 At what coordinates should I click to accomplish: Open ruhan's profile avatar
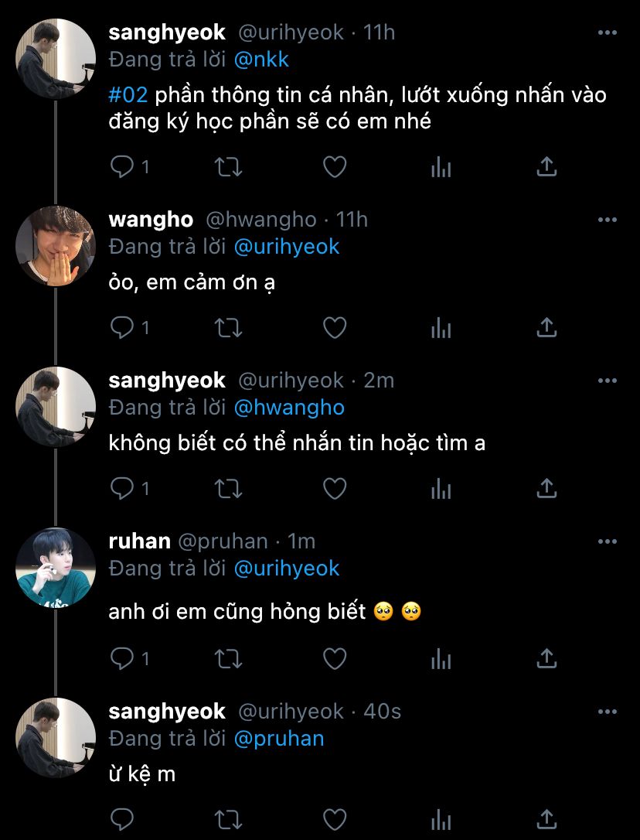coord(55,568)
